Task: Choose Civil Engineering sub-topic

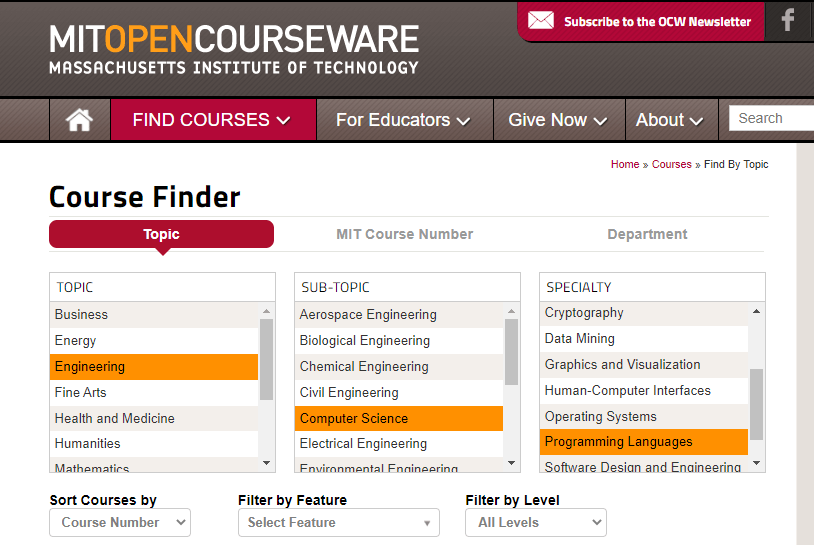Action: coord(399,392)
